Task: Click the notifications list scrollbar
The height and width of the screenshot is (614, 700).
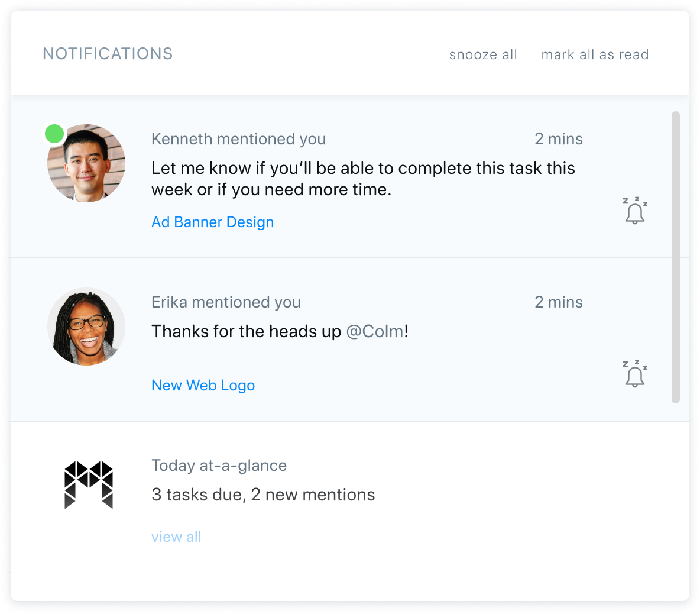Action: point(675,257)
